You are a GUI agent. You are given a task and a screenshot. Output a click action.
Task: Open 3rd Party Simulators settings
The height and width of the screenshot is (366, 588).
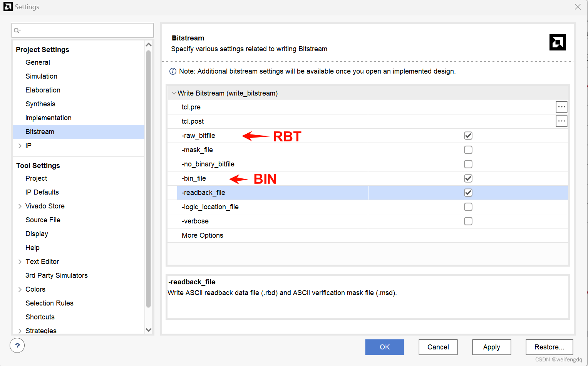coord(57,275)
